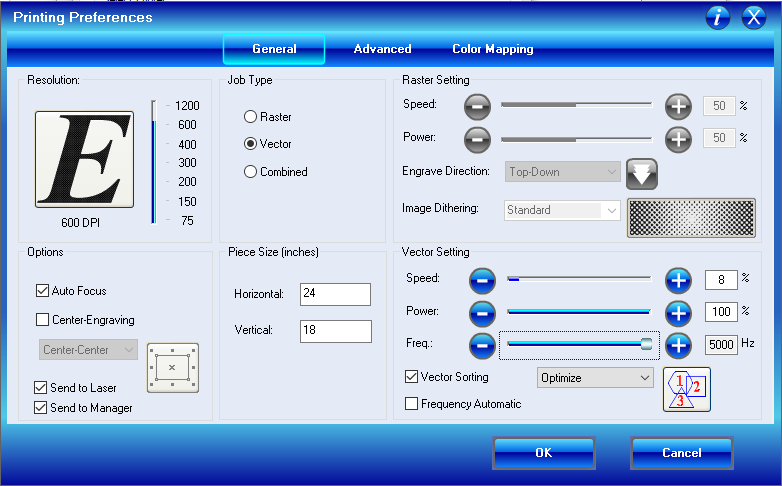Click the Raster Speed slider track

click(577, 105)
